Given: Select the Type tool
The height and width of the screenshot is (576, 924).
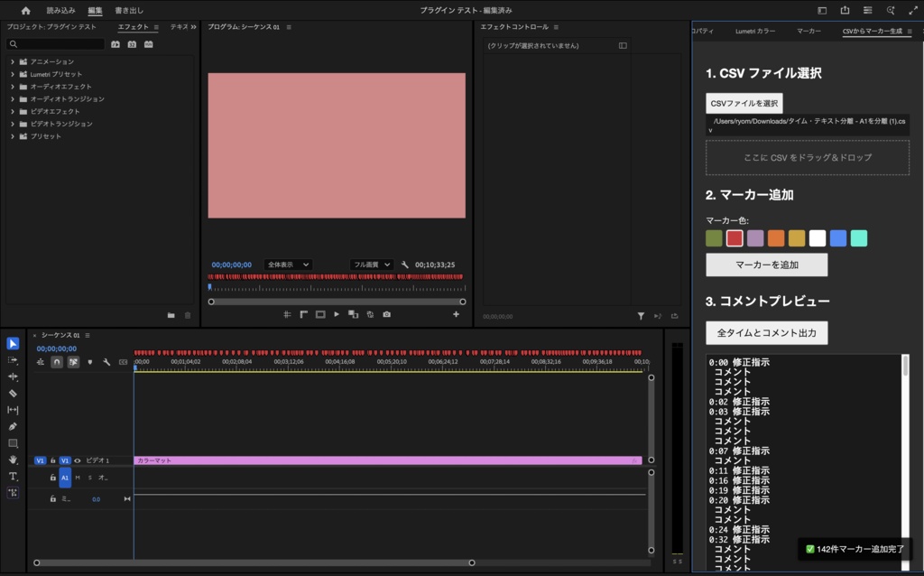Looking at the screenshot, I should tap(13, 476).
